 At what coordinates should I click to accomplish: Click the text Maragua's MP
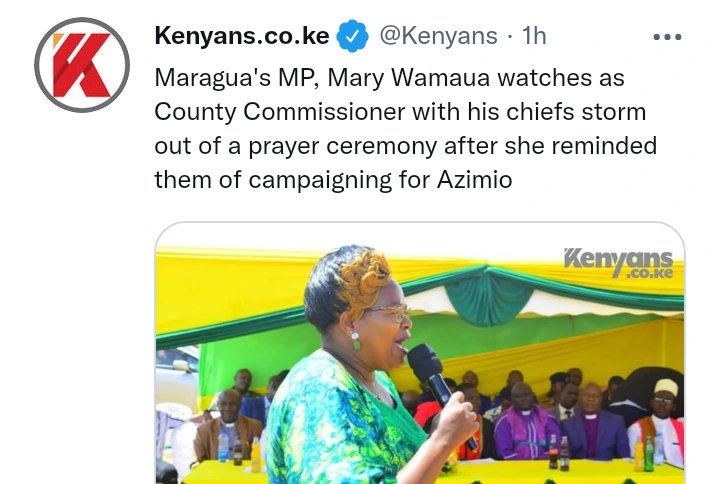(x=237, y=78)
